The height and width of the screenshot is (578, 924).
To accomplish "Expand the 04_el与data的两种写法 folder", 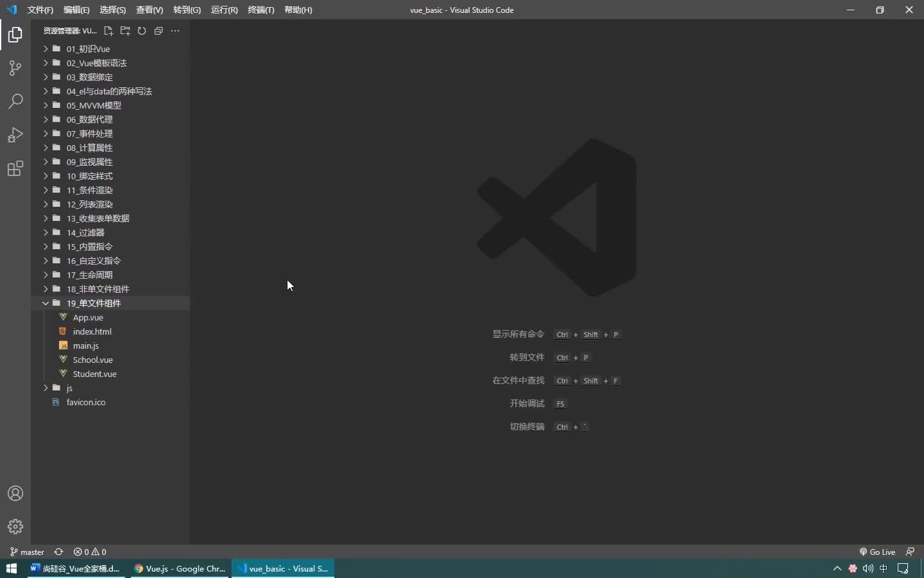I will (110, 91).
